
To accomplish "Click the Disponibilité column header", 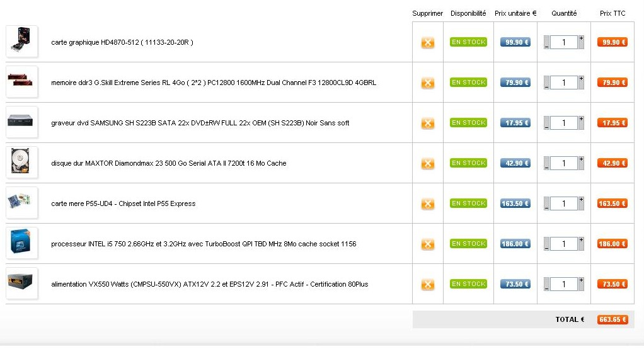I will coord(468,13).
